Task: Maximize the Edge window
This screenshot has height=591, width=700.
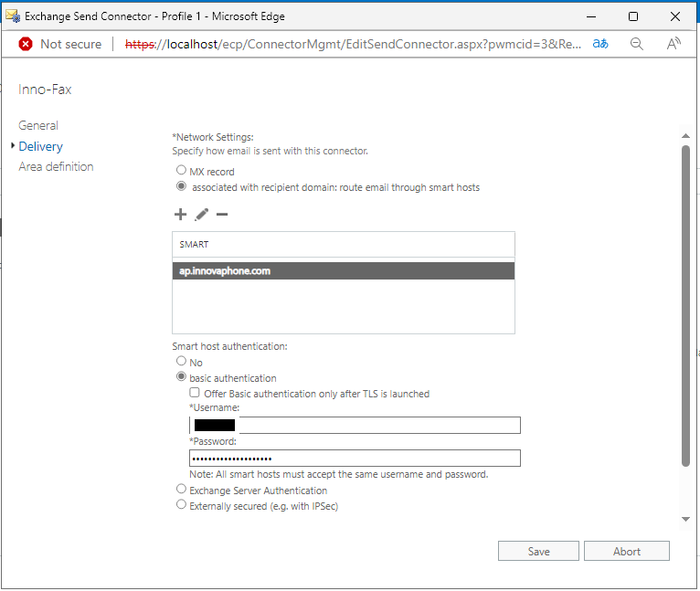Action: [633, 16]
